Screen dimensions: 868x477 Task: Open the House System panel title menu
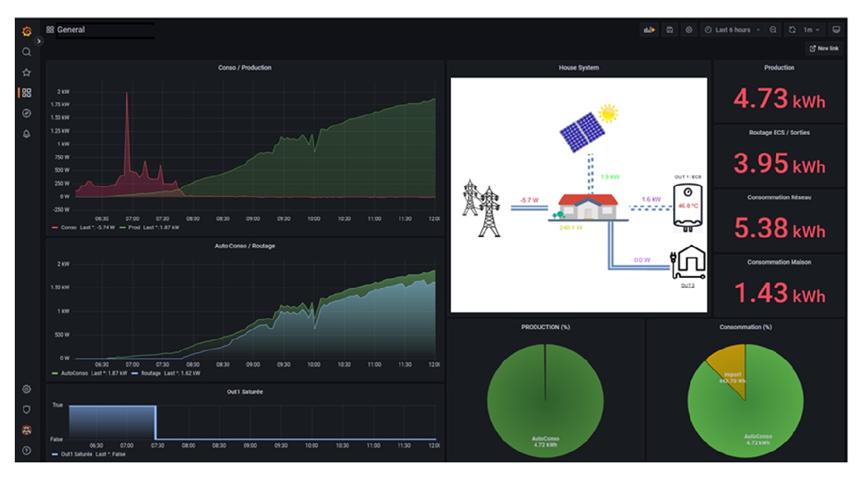578,68
